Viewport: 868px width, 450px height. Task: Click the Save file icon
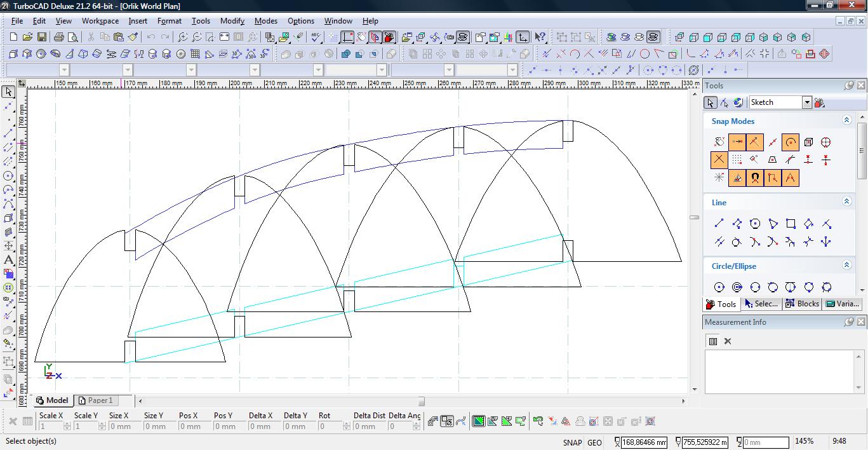coord(42,37)
